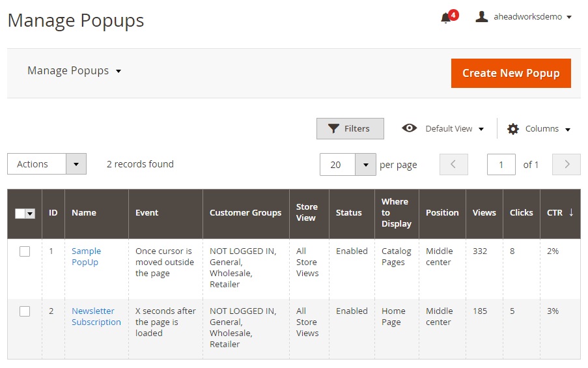Click the CTR sort arrow
588x368 pixels.
(x=571, y=212)
